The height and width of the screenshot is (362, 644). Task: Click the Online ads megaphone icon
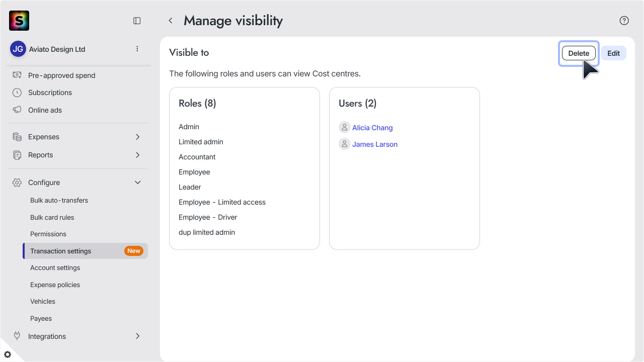pos(17,110)
